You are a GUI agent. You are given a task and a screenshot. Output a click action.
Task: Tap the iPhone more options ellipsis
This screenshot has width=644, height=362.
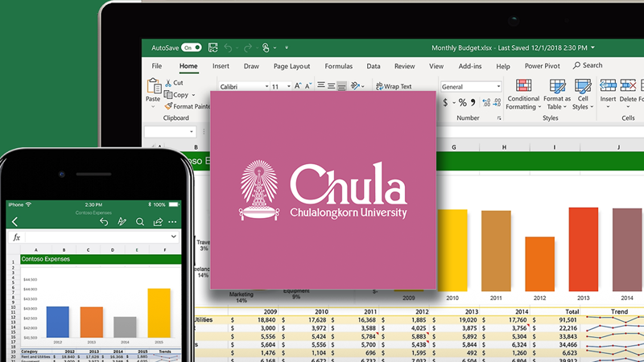tap(172, 222)
